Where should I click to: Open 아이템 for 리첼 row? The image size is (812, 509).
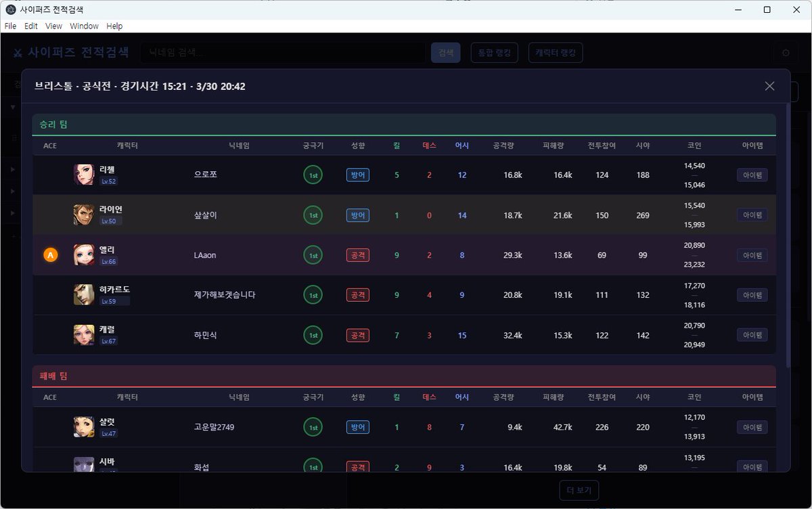click(752, 175)
